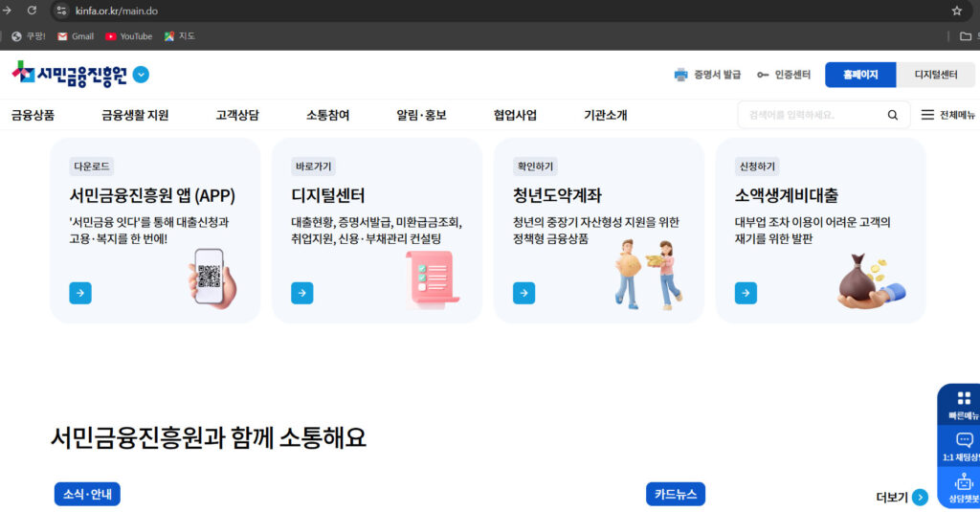Click the 서민금융진흥원 앱 (APP) title
Image resolution: width=980 pixels, height=512 pixels.
152,195
